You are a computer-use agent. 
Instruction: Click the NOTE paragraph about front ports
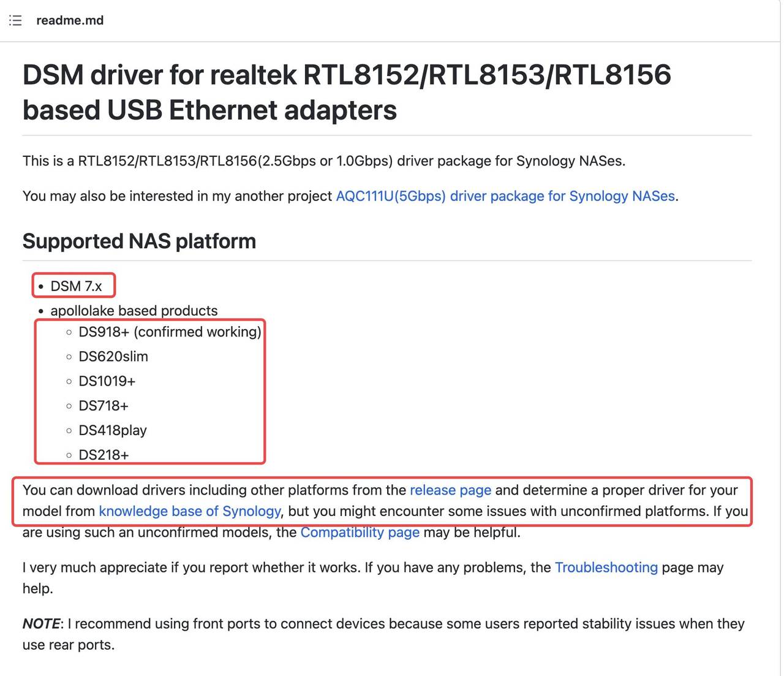pos(380,634)
